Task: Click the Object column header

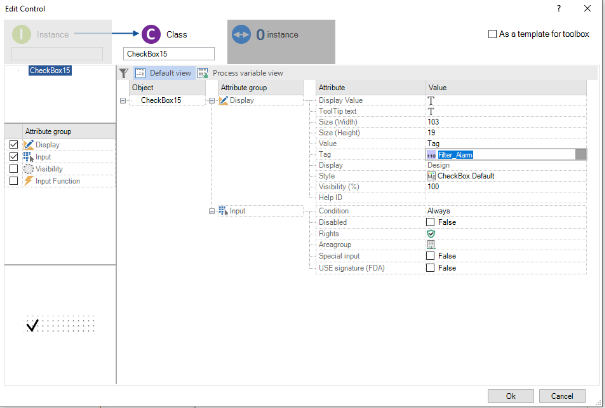Action: tap(167, 87)
